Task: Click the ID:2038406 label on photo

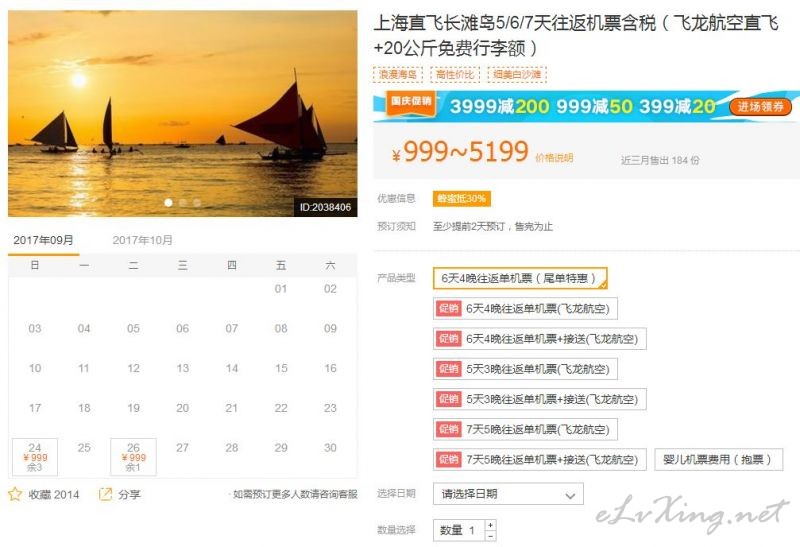Action: point(325,207)
